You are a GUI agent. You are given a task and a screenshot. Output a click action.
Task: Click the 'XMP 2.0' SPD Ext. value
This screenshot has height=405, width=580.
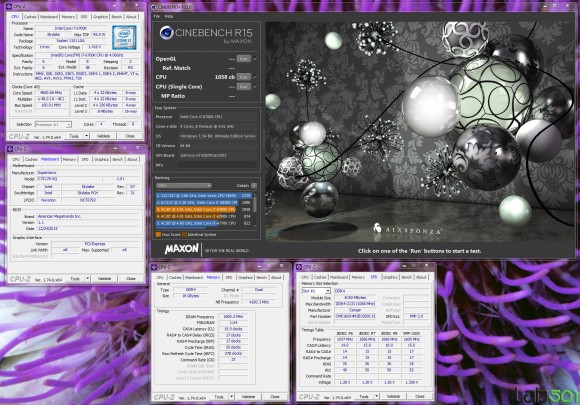pos(417,316)
